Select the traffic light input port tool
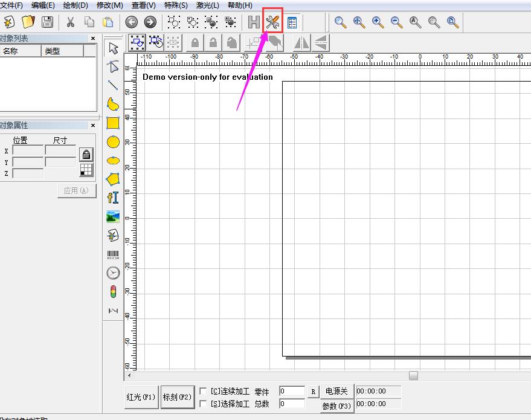The width and height of the screenshot is (531, 420). (x=113, y=292)
